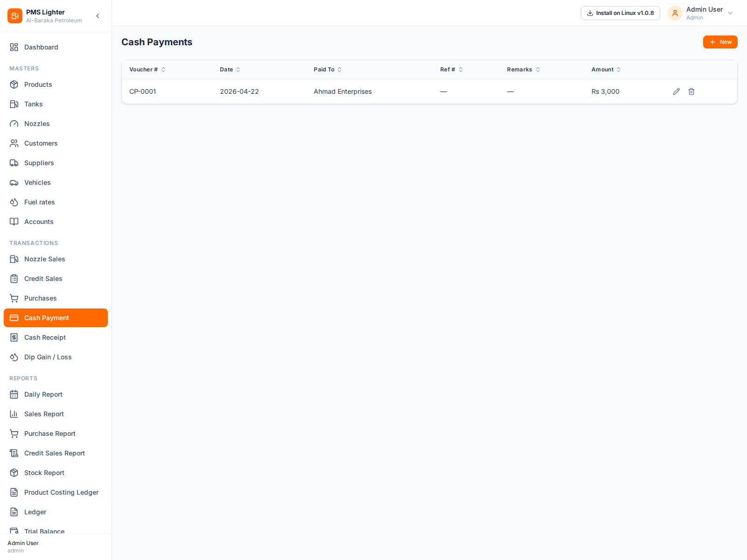Click the Products box icon
Viewport: 747px width, 560px height.
pos(14,84)
